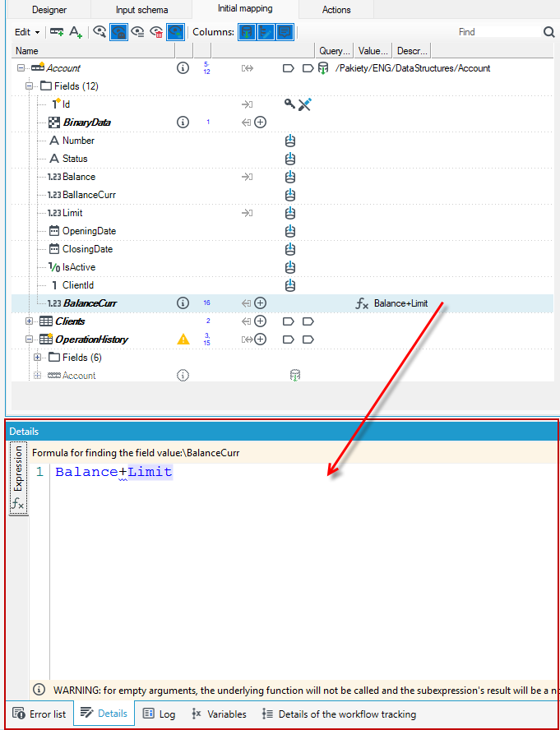Click the eye with trash icon

click(x=156, y=32)
